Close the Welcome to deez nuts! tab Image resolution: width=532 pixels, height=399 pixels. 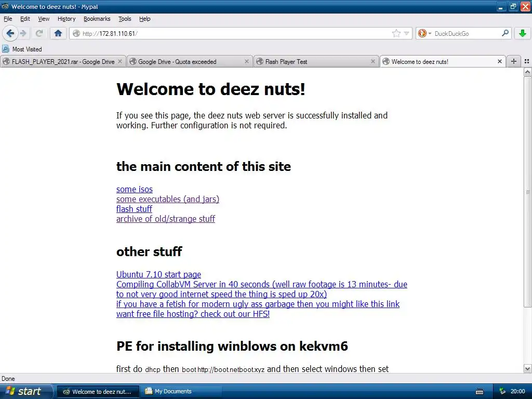(499, 61)
